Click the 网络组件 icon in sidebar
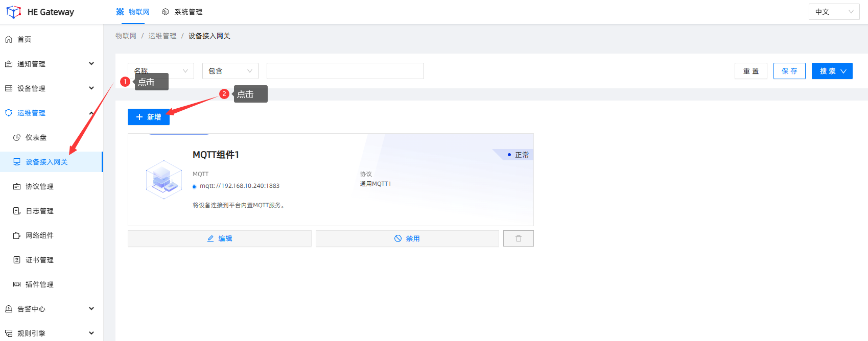The height and width of the screenshot is (341, 868). pyautogui.click(x=17, y=235)
